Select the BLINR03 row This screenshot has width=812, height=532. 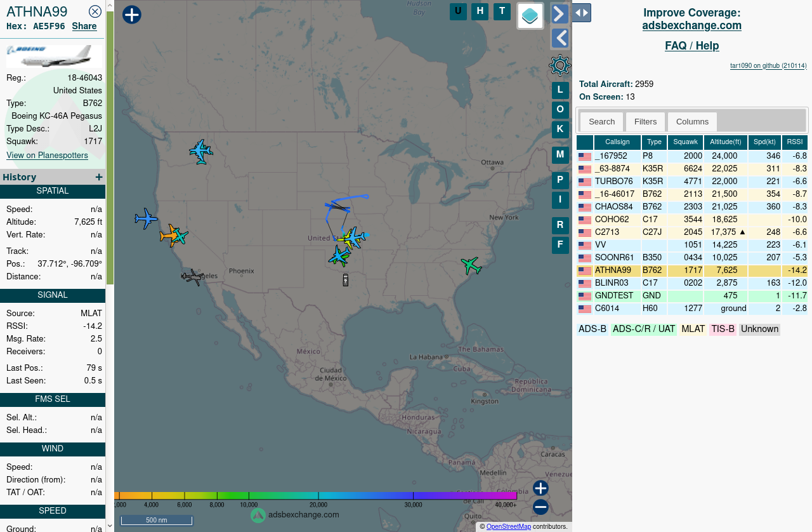click(x=692, y=283)
